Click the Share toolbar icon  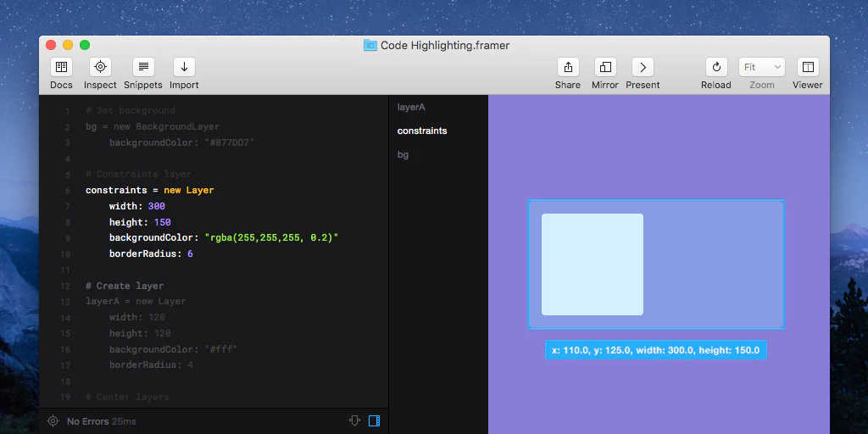[x=568, y=68]
